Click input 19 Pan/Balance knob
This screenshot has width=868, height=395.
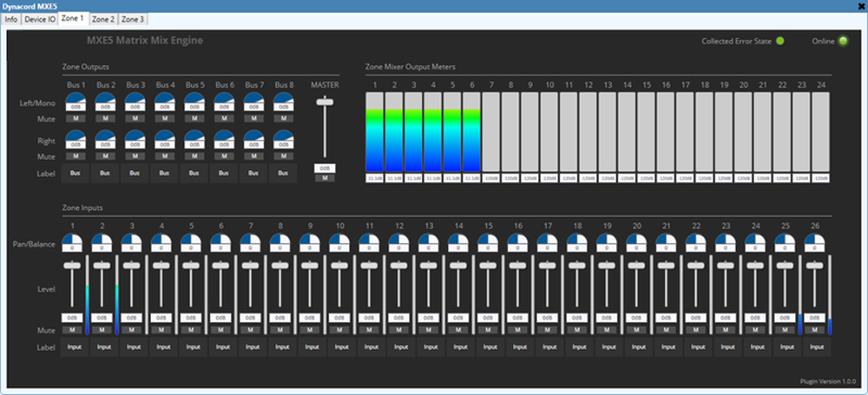coord(608,240)
